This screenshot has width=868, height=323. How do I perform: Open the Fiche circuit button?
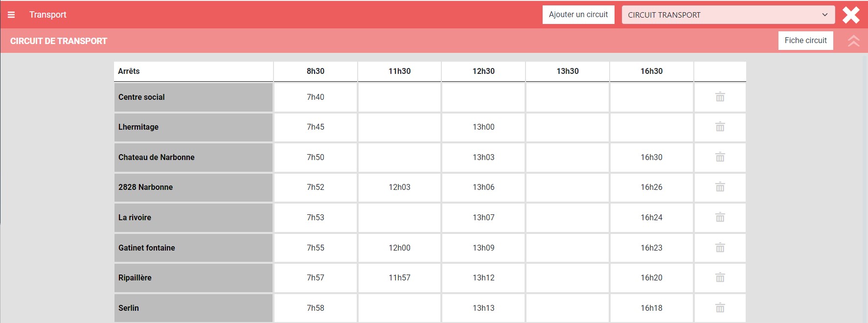tap(805, 41)
